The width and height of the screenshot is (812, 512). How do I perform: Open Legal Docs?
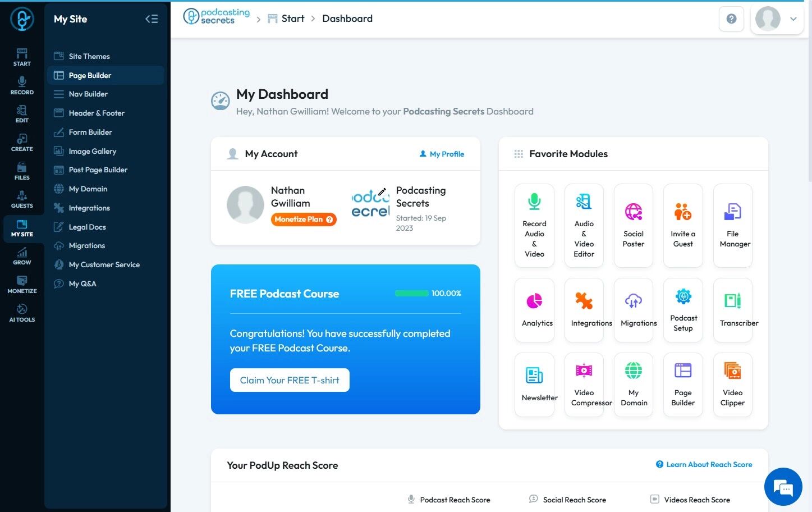coord(106,227)
